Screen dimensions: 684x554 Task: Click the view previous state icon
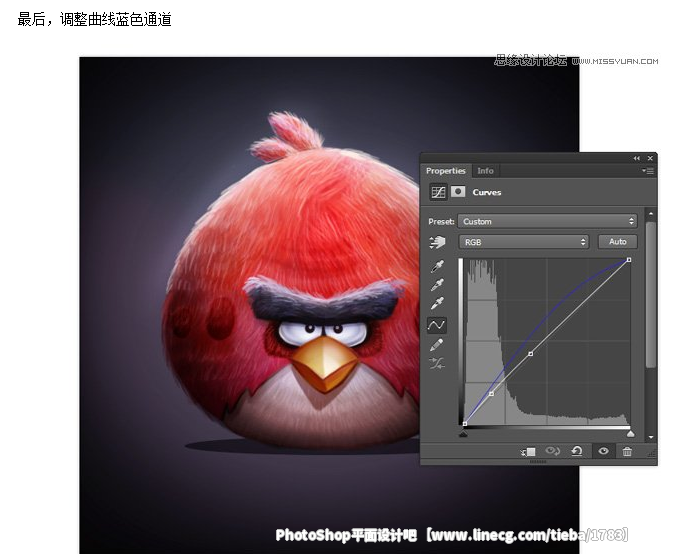coord(553,451)
